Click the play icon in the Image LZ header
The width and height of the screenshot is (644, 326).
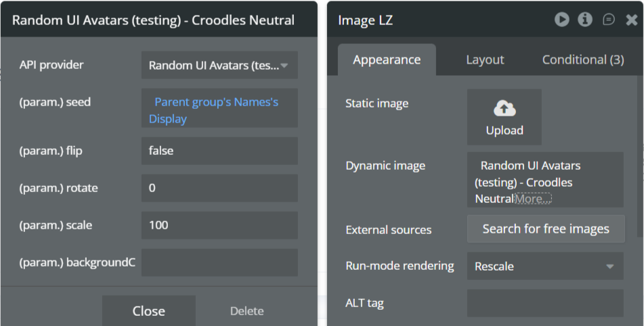pos(562,20)
